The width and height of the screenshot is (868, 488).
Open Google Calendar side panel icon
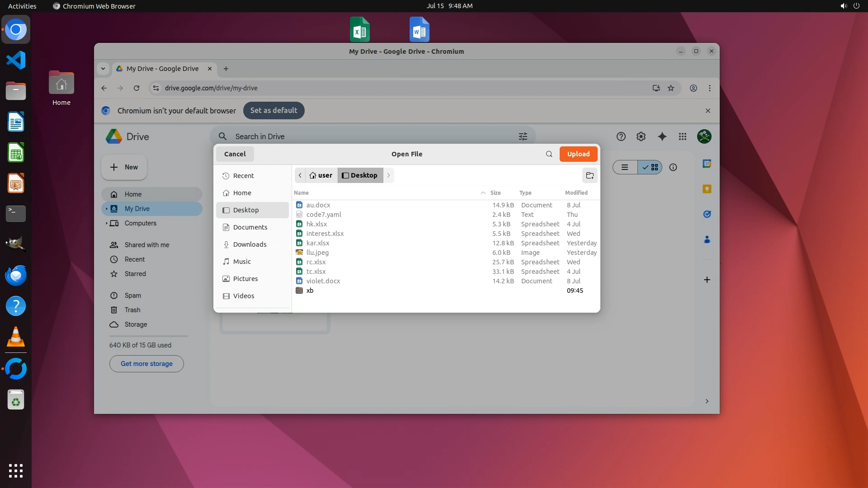pyautogui.click(x=707, y=164)
